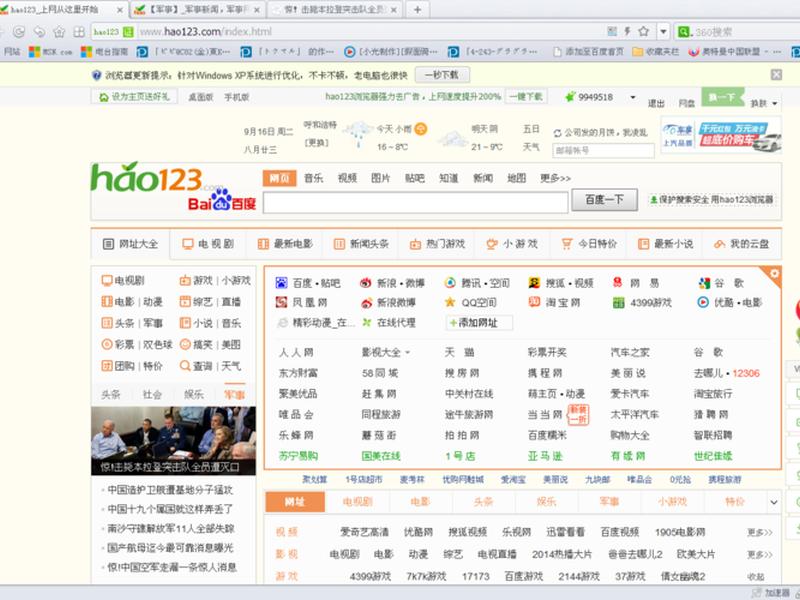Switch to the 惊!击毙本拉登 browser tab

(x=334, y=9)
